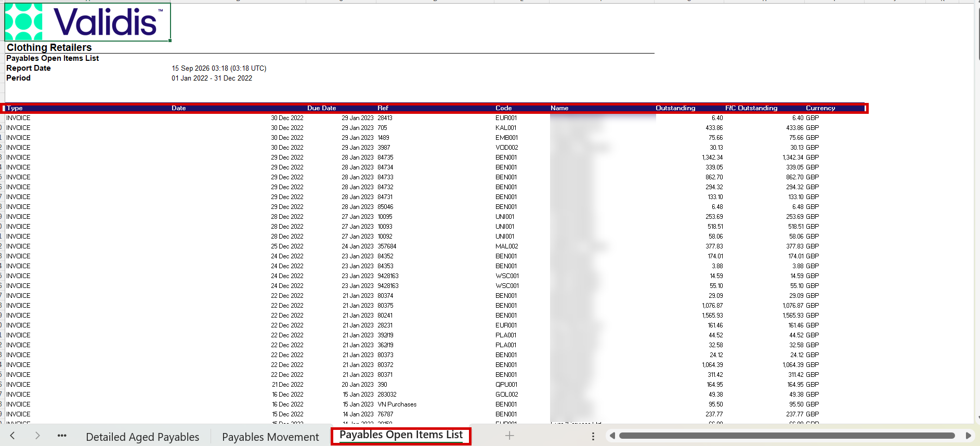Viewport: 980px width, 446px height.
Task: Select the Ref column header
Action: click(383, 108)
